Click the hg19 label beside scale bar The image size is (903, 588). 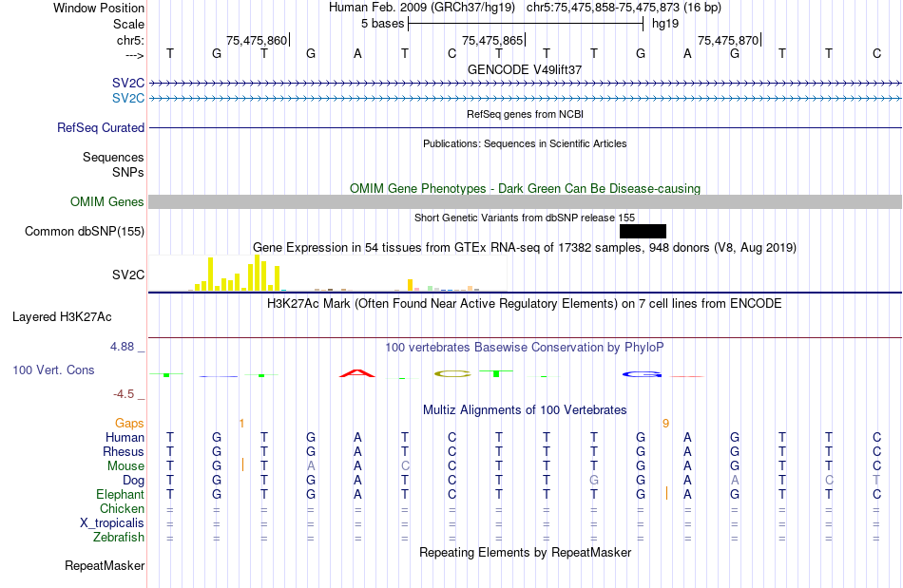pos(665,24)
